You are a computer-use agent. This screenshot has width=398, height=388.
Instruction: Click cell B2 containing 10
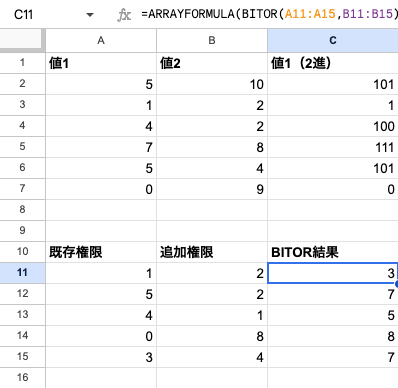(212, 84)
